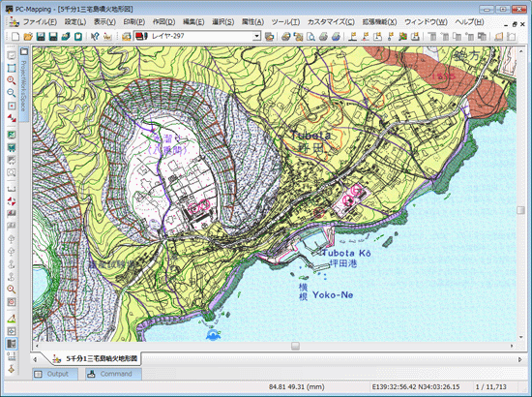532x397 pixels.
Task: Open the Command panel tab
Action: tap(113, 374)
